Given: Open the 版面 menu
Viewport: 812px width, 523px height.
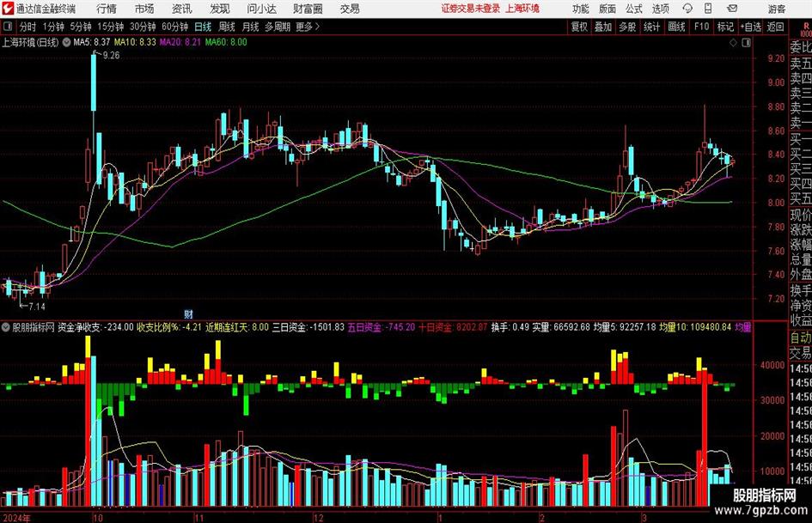Looking at the screenshot, I should (607, 9).
